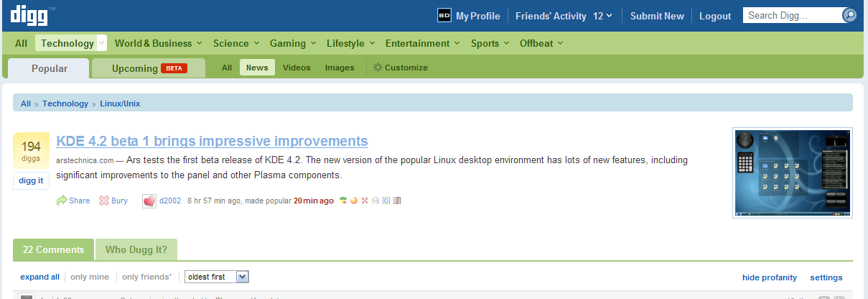The image size is (868, 299).
Task: Select the News filter
Action: coord(257,68)
